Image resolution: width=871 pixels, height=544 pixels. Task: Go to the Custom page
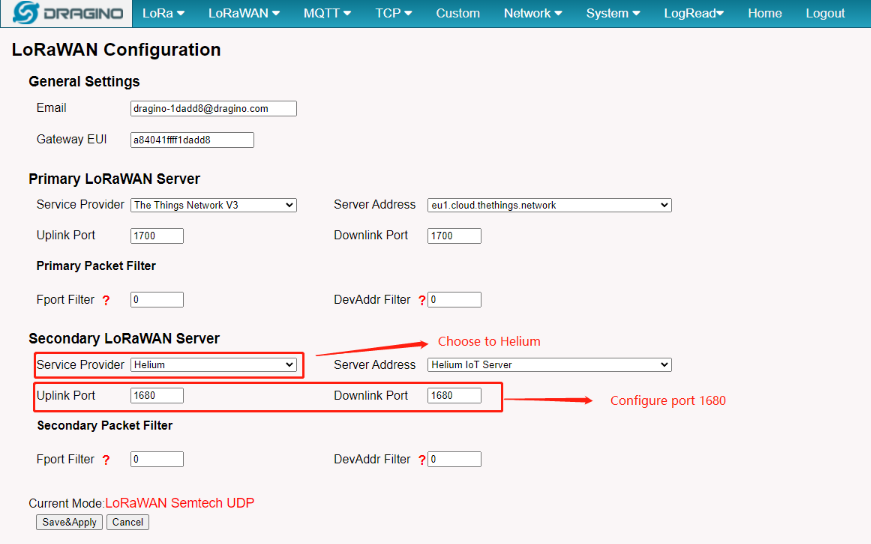pos(458,13)
